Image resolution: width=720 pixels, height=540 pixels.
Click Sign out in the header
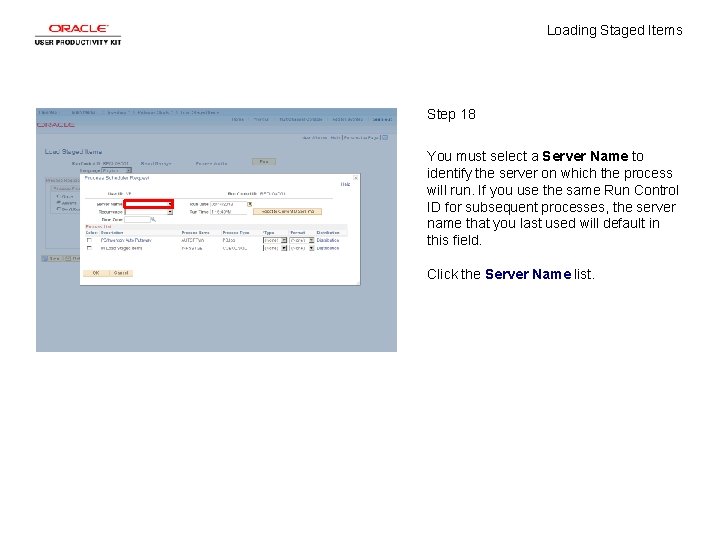(x=382, y=119)
